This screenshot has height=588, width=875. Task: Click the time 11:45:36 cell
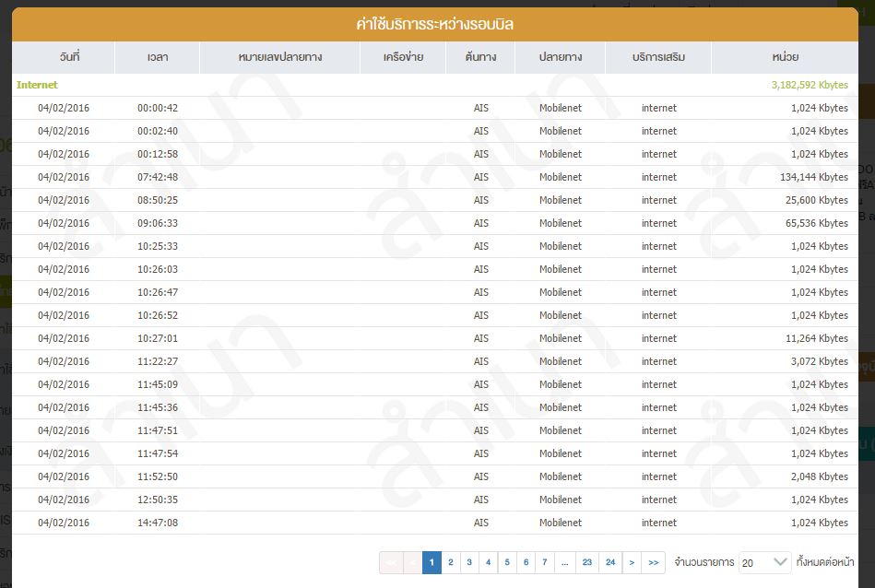[158, 407]
